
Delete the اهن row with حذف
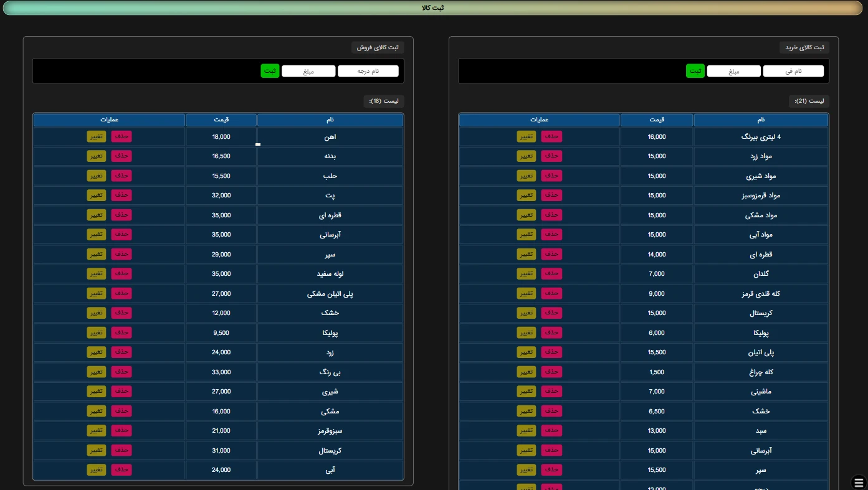[x=122, y=136]
